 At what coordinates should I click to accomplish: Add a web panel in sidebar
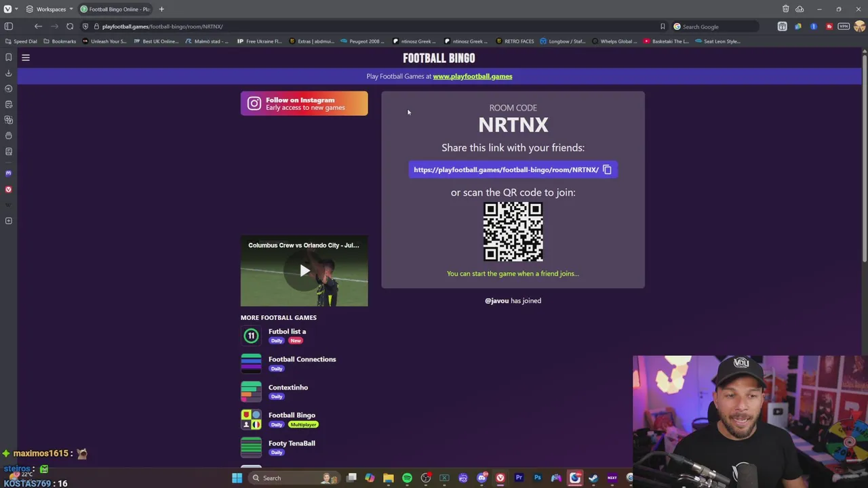pos(8,221)
